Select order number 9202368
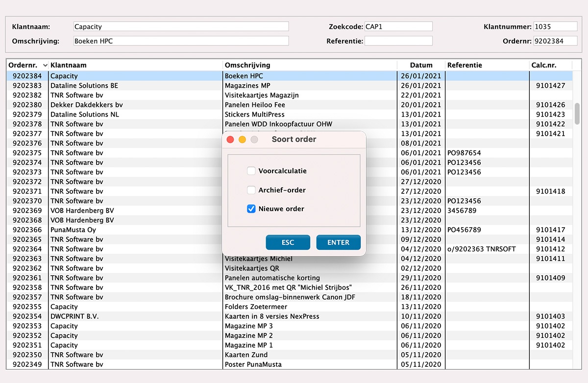The width and height of the screenshot is (588, 383). pyautogui.click(x=27, y=220)
